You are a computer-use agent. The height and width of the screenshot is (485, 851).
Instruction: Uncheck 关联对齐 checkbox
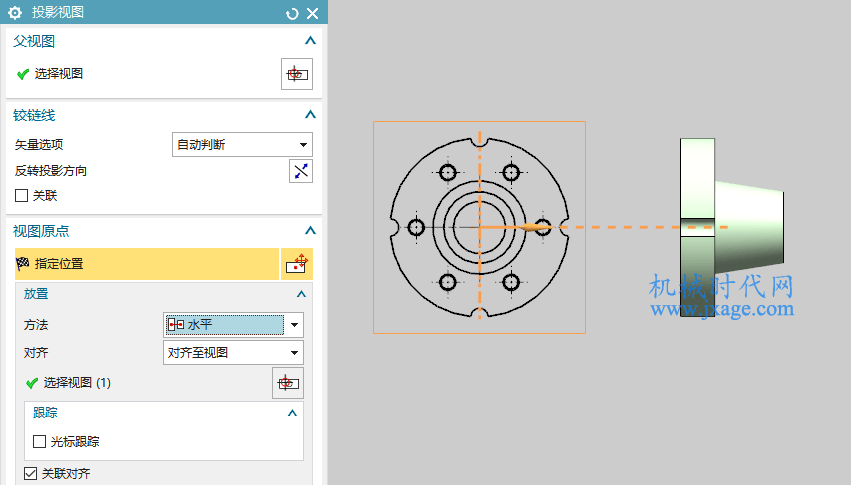(30, 473)
